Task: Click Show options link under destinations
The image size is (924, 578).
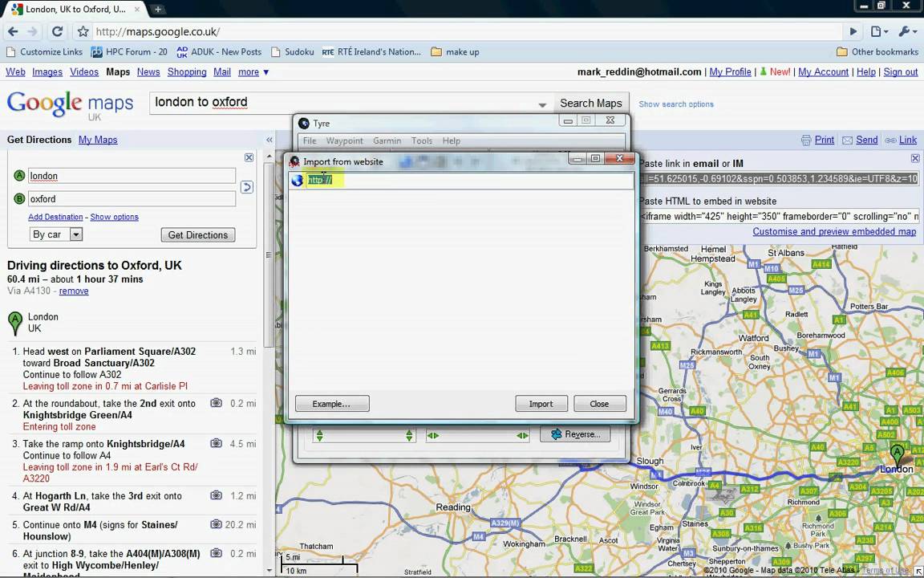Action: point(115,217)
